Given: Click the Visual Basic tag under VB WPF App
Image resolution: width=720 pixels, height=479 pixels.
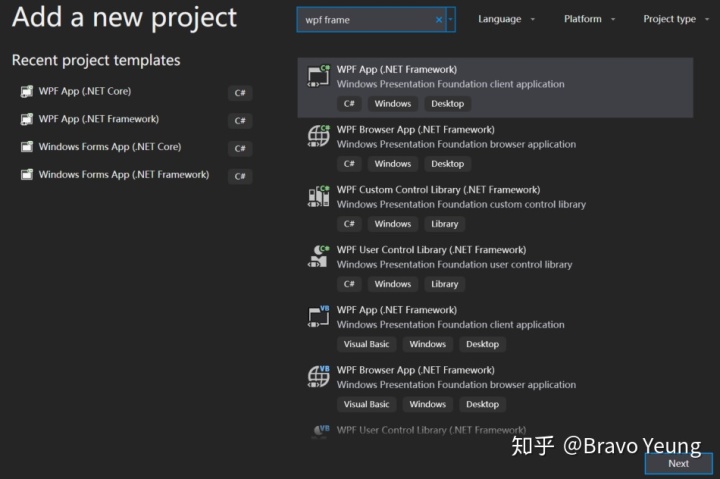Looking at the screenshot, I should pos(366,344).
